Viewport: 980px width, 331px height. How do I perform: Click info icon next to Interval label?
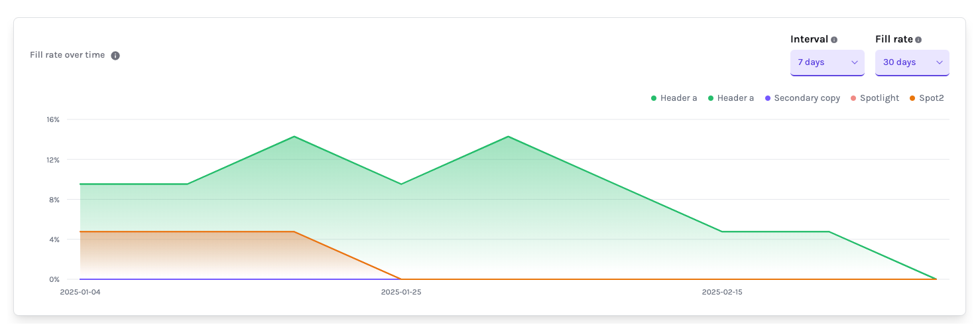coord(834,40)
